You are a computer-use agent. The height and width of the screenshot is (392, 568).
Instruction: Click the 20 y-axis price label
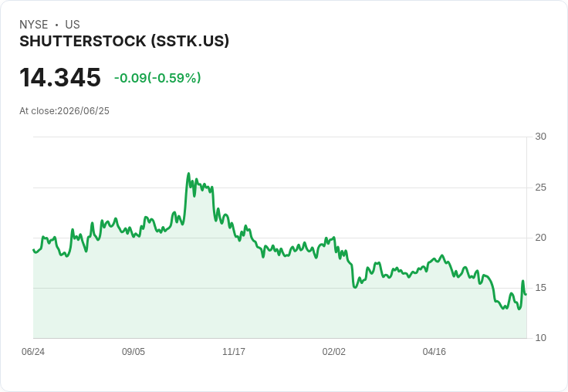pyautogui.click(x=540, y=238)
